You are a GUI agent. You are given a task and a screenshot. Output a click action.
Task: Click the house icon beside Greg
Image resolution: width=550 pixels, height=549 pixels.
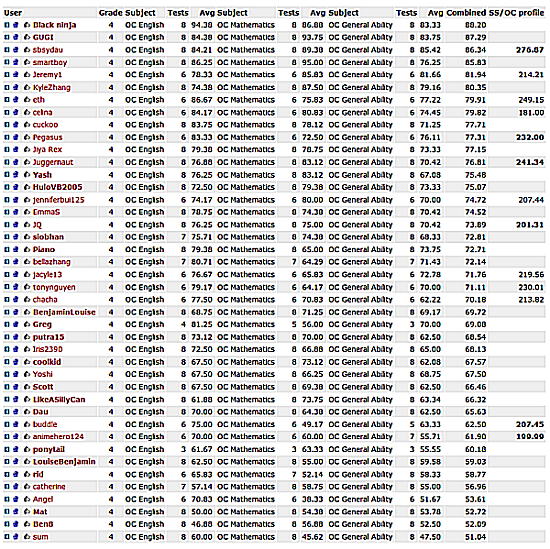(27, 324)
